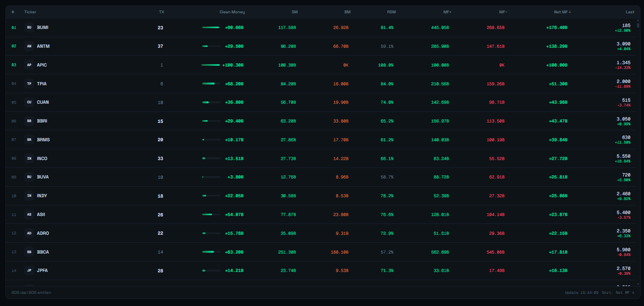Click INDY Clean Money value +22.05B
Screen dimensions: 644x306
234,196
